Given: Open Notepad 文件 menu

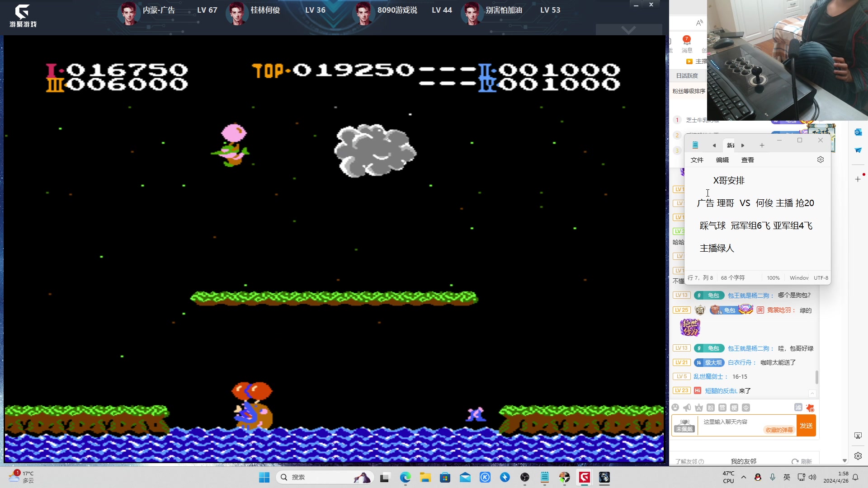Looking at the screenshot, I should point(697,160).
